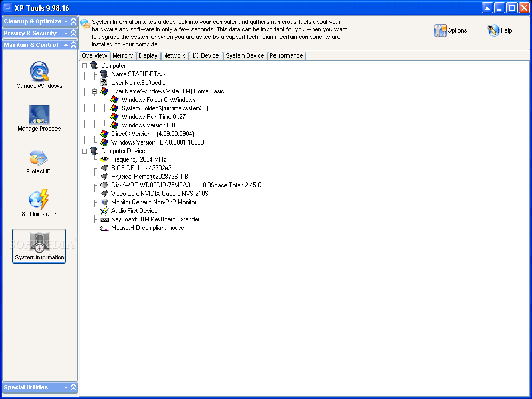Collapse the Computer tree node
The height and width of the screenshot is (399, 532).
[x=84, y=66]
